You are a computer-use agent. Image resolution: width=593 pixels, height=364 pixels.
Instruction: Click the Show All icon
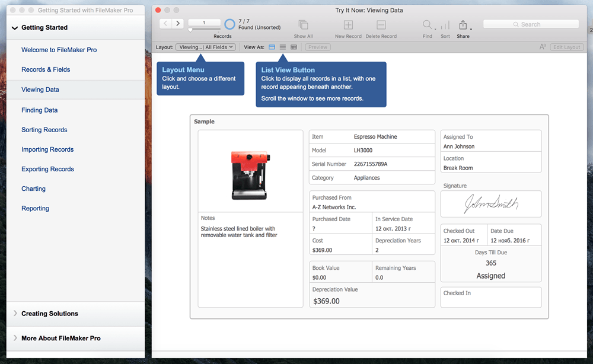point(303,25)
